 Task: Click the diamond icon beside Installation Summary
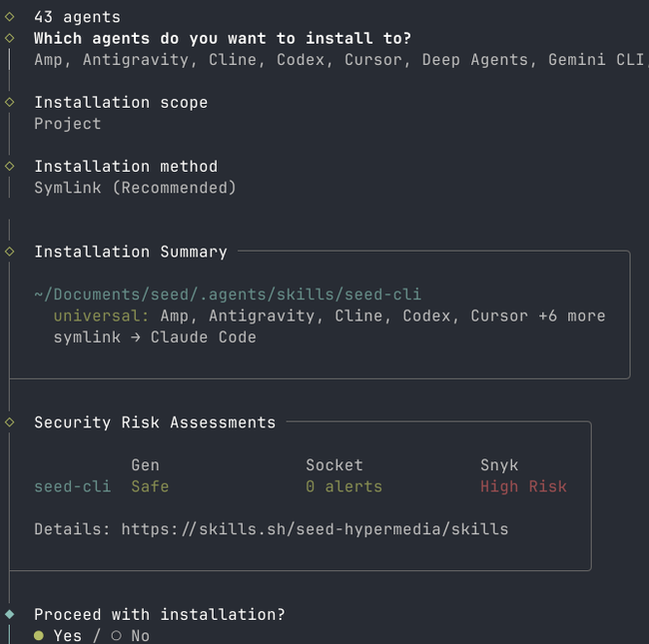(x=9, y=252)
